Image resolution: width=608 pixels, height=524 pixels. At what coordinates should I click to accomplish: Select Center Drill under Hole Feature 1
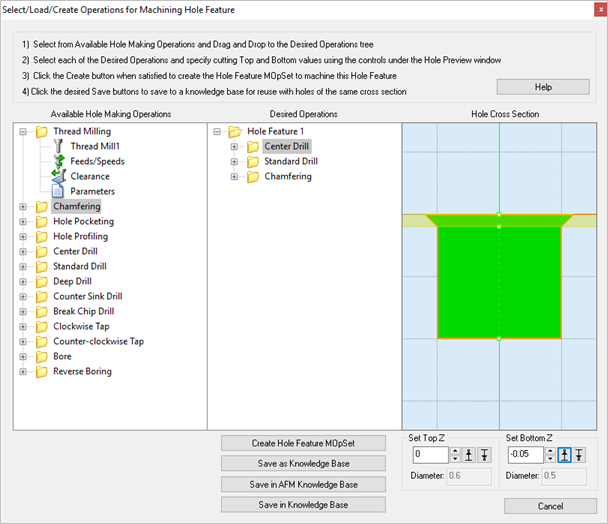287,146
